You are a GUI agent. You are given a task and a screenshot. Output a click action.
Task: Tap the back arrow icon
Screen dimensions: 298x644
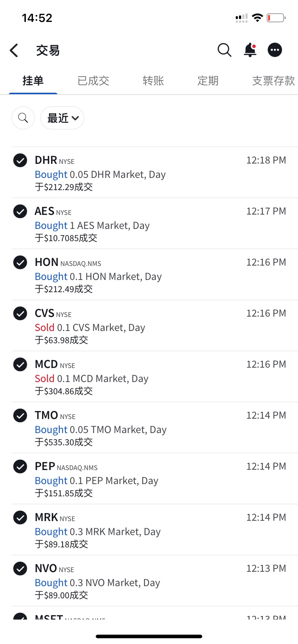point(14,50)
